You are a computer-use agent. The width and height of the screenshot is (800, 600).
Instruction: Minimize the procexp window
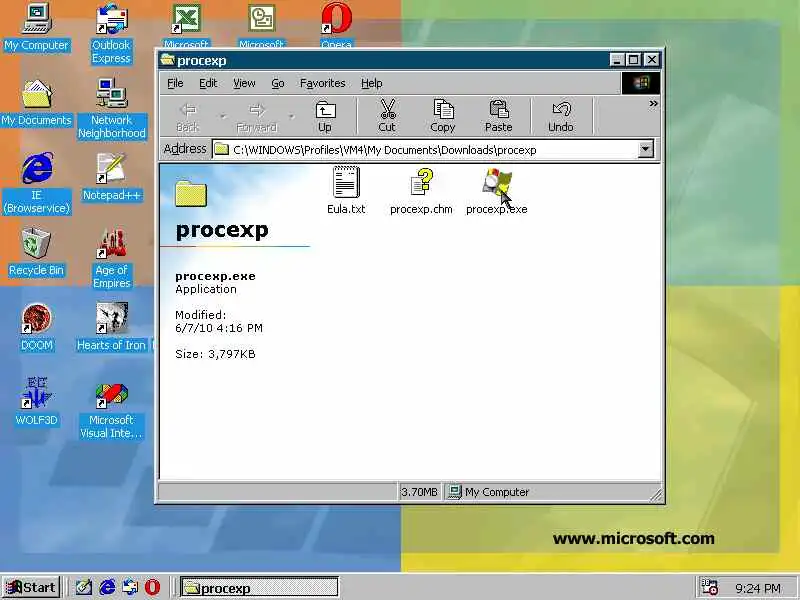tap(617, 60)
